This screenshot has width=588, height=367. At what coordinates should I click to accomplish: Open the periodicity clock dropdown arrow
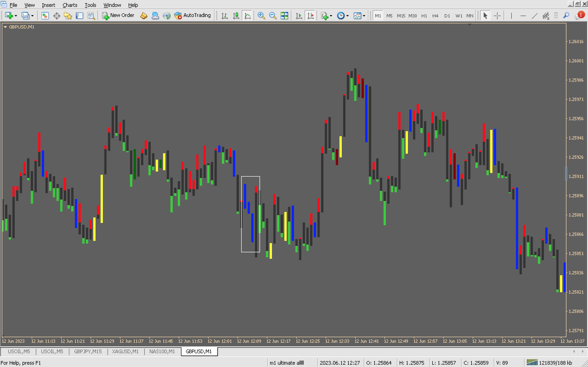[348, 16]
